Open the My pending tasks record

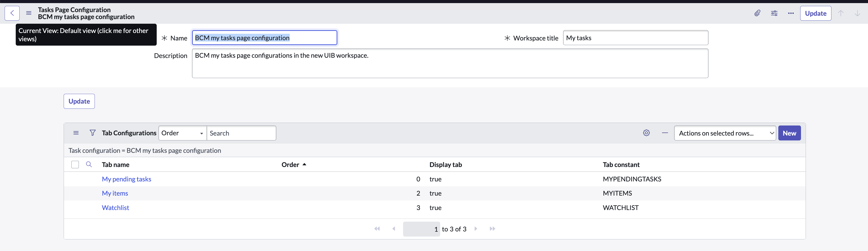(126, 179)
